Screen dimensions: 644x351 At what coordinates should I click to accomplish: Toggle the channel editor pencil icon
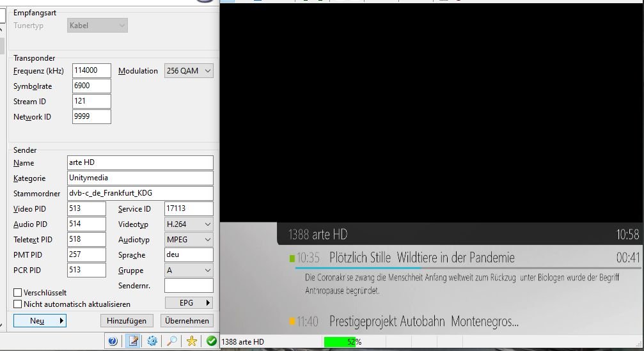pyautogui.click(x=133, y=341)
